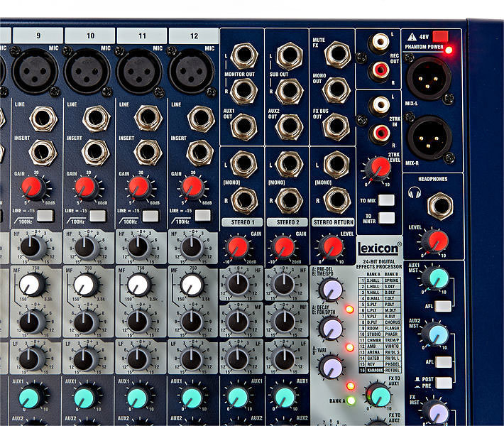Screen dimensions: 504x426
Task: Toggle the 100Hz filter button on channel 9
Action: pyautogui.click(x=45, y=216)
